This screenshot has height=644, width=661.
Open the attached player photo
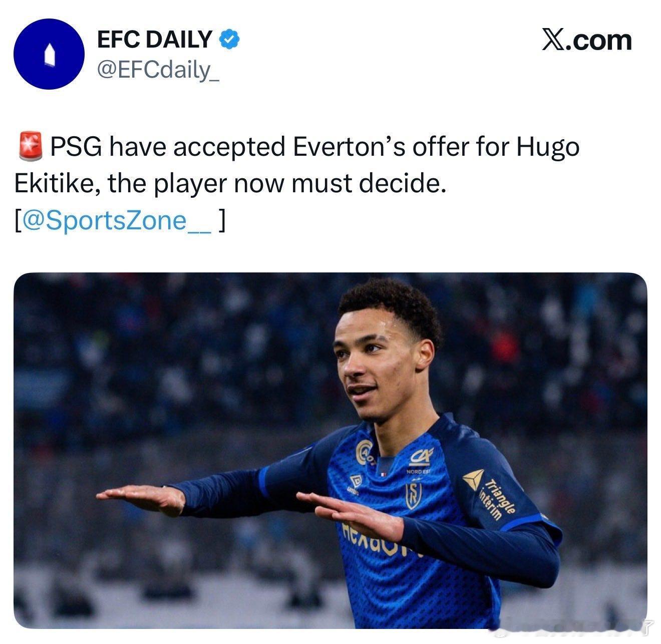point(330,450)
